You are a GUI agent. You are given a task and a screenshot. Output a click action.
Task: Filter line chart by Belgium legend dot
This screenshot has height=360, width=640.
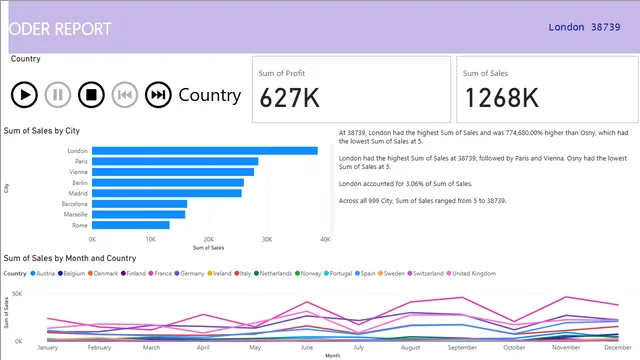click(60, 273)
